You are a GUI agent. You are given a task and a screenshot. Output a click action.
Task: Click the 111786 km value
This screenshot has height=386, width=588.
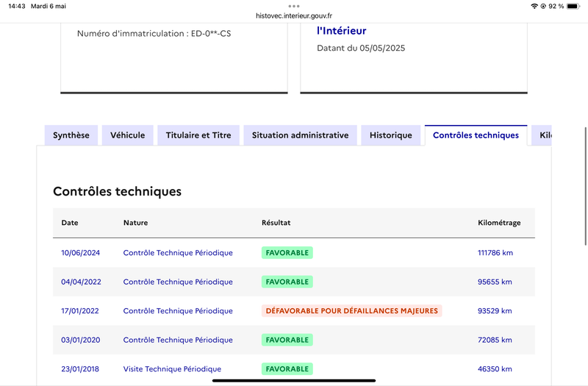[495, 252]
